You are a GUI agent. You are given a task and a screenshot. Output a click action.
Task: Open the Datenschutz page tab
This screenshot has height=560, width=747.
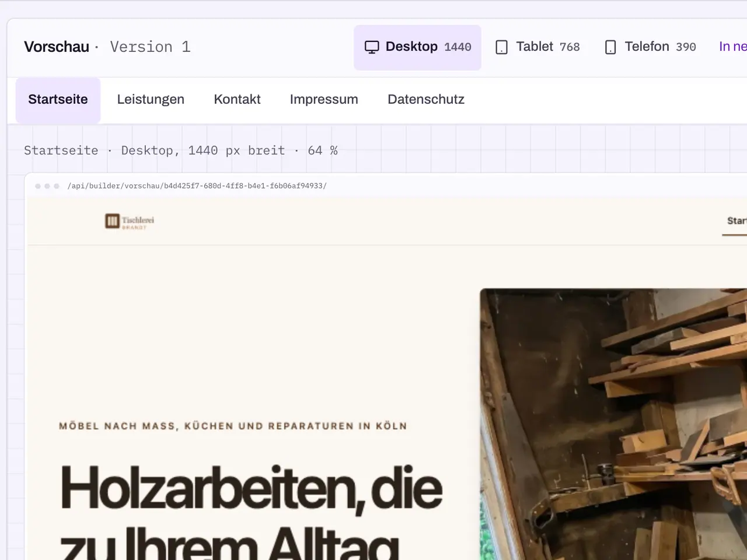pyautogui.click(x=426, y=100)
